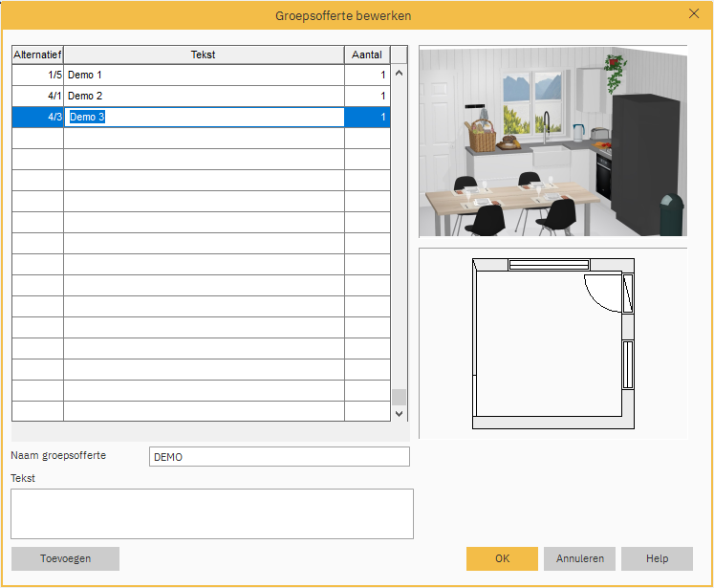This screenshot has width=714, height=588.
Task: Click the Tekst column header
Action: 203,54
